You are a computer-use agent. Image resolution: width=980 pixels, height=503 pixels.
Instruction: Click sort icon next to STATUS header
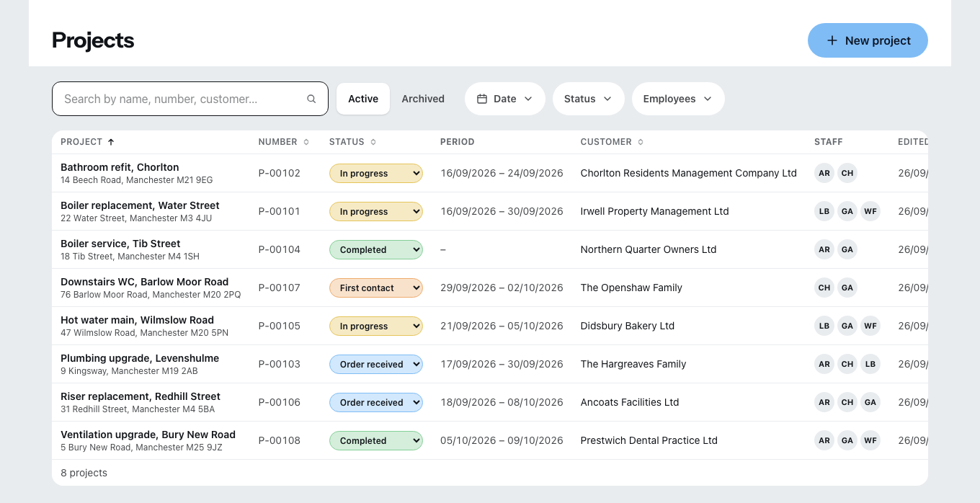pos(373,142)
